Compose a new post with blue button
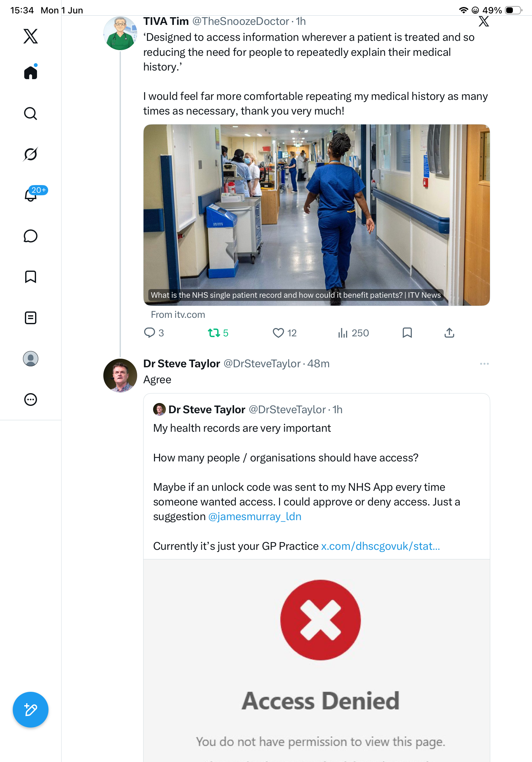This screenshot has width=532, height=762. tap(31, 710)
